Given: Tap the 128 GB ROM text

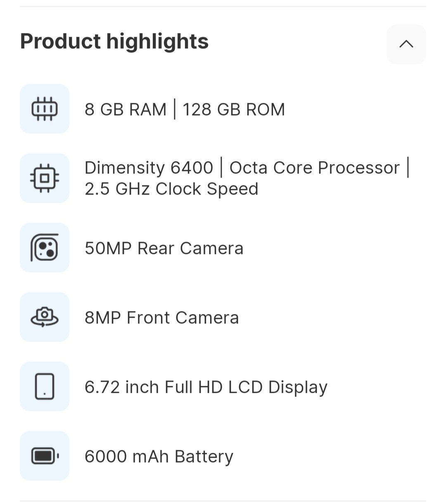Looking at the screenshot, I should [234, 109].
